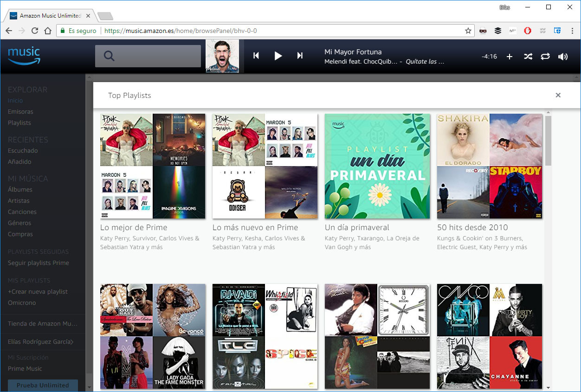Click the search input field
The image size is (581, 392).
point(148,56)
